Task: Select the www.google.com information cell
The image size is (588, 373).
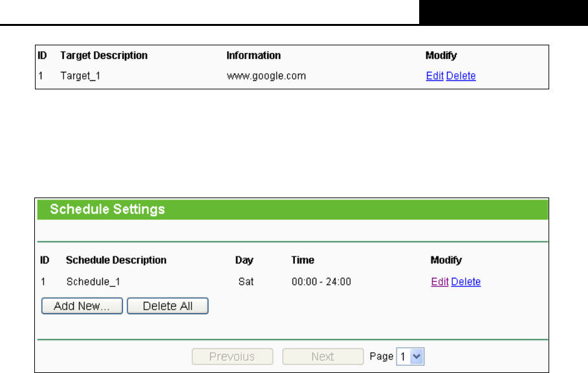Action: 267,76
